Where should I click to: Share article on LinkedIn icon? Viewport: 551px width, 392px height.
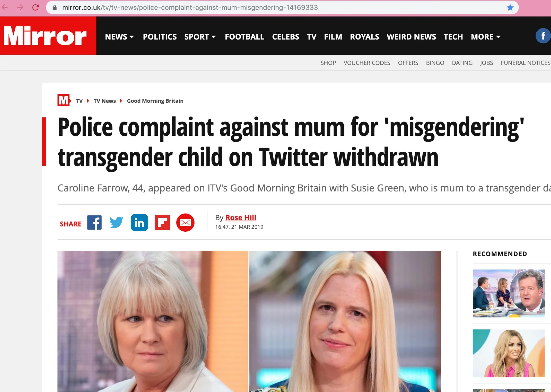pyautogui.click(x=139, y=222)
